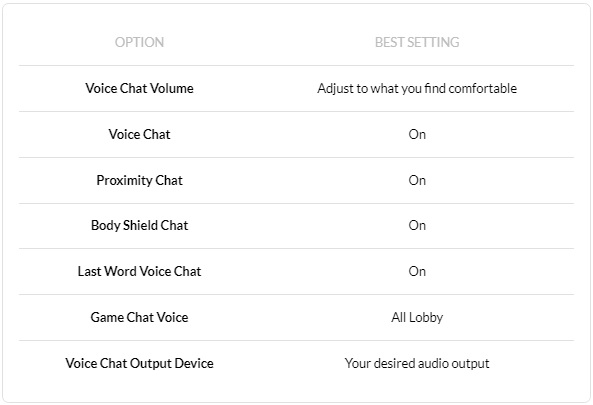The height and width of the screenshot is (405, 593).
Task: Select the Last Word Voice Chat label
Action: tap(139, 272)
